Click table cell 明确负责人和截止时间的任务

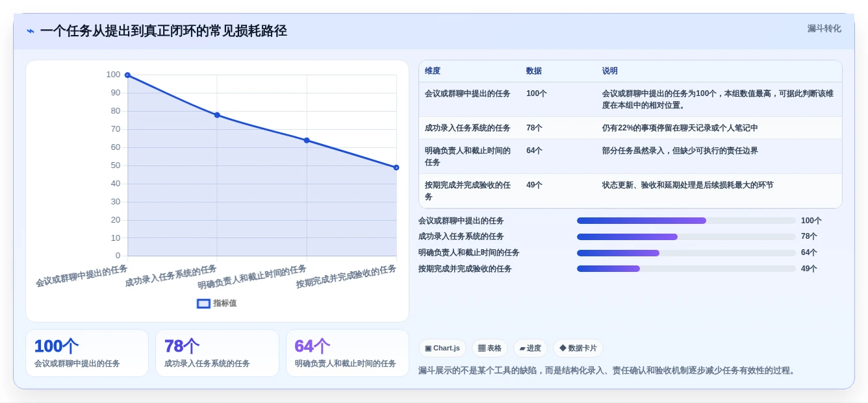pyautogui.click(x=468, y=156)
